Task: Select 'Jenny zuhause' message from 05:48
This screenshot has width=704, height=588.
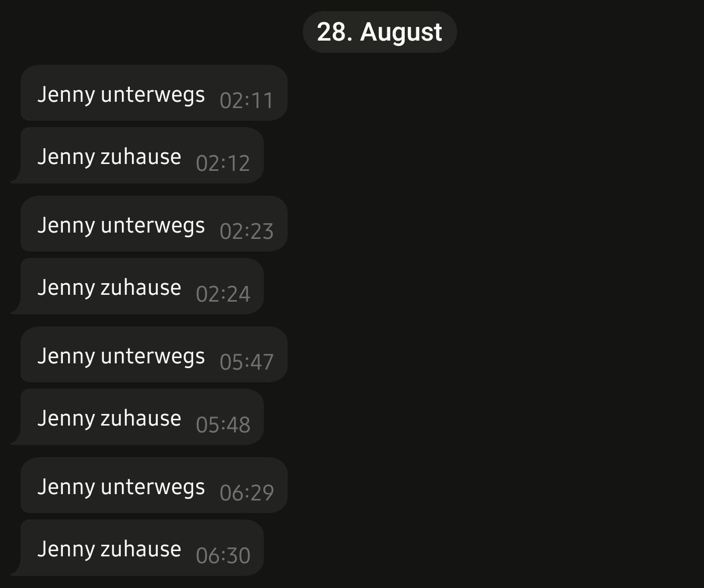Action: 142,417
